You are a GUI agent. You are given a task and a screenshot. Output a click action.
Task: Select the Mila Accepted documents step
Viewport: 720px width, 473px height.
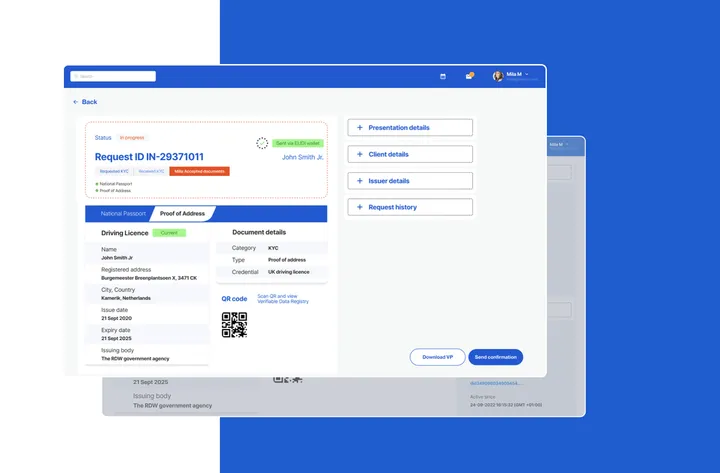pyautogui.click(x=199, y=171)
